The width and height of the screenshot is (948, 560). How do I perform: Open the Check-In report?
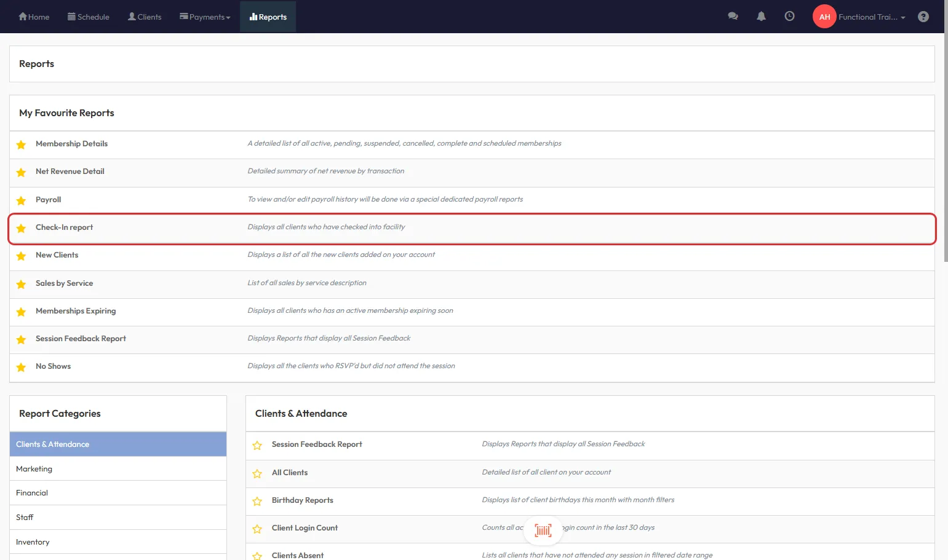(x=64, y=227)
